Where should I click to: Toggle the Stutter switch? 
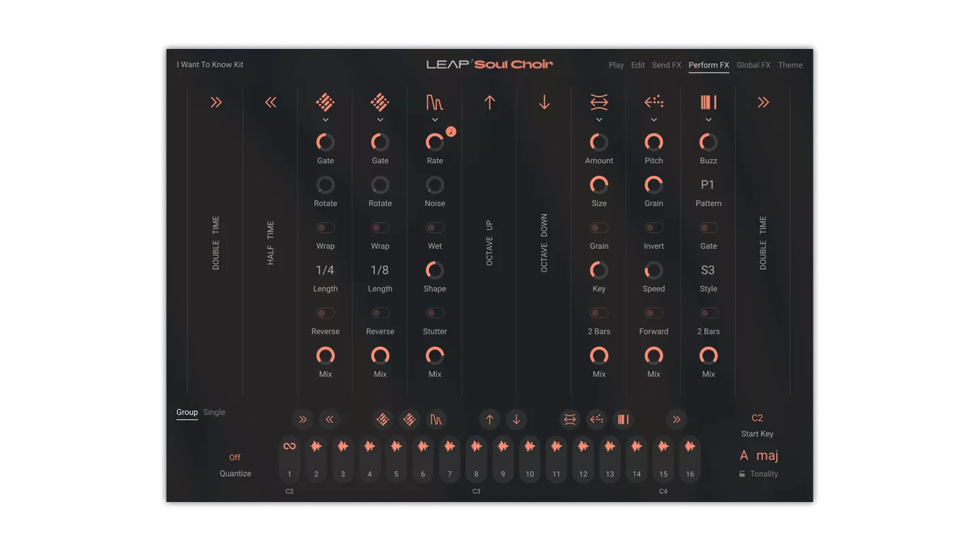(435, 313)
